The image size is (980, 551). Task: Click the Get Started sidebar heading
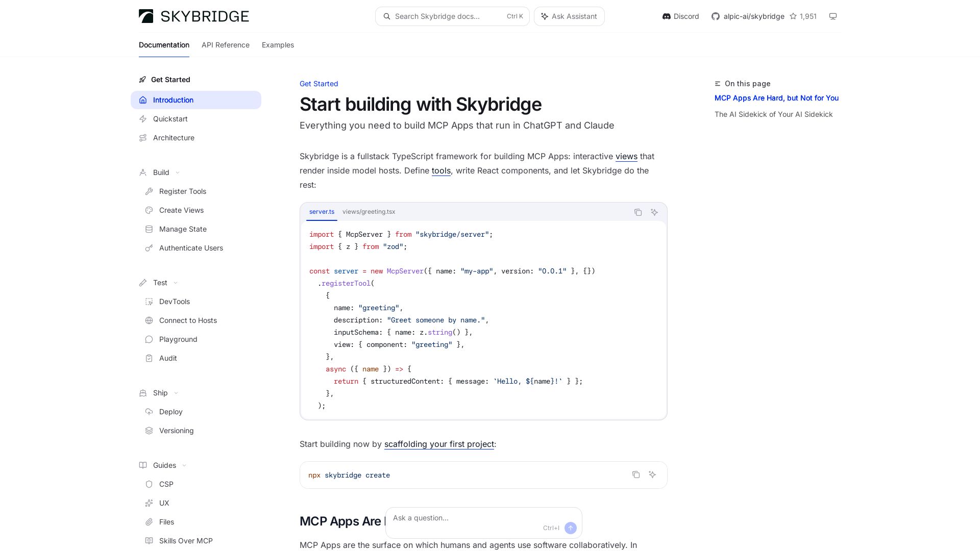[170, 80]
